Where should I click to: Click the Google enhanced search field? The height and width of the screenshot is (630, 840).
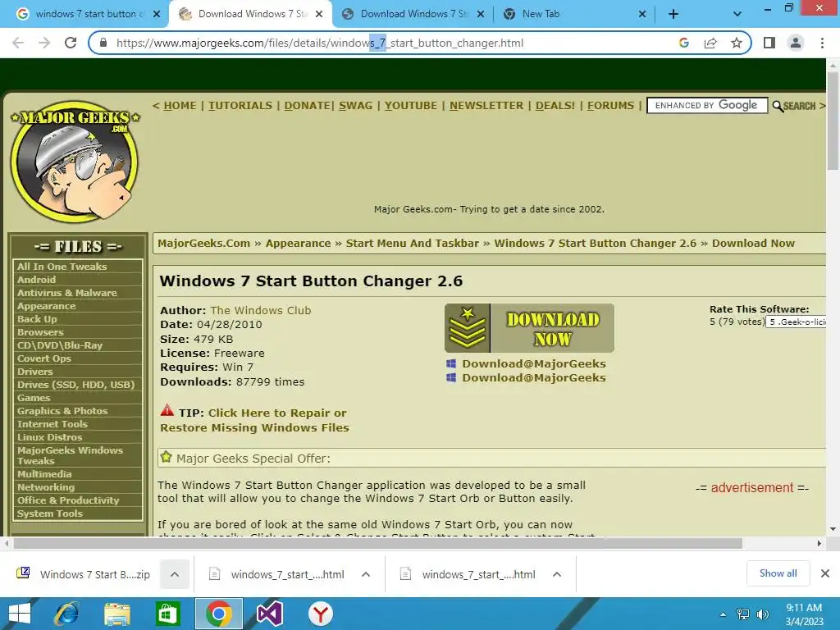(707, 106)
